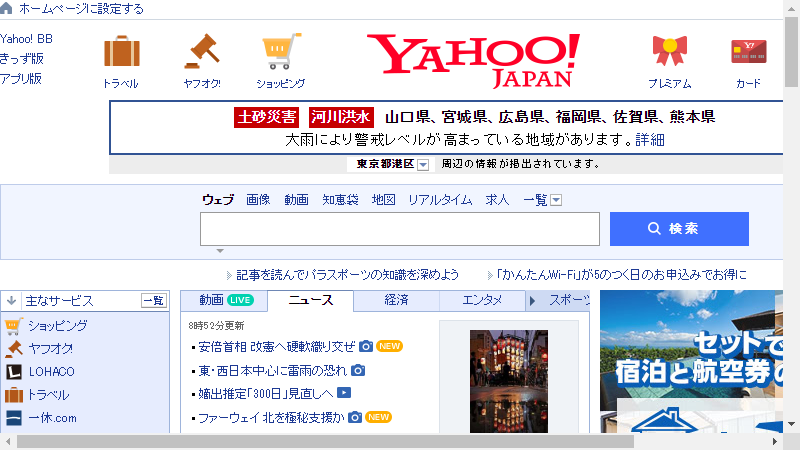The image size is (800, 450).
Task: Click the Yahoo! JAPAN logo
Action: tap(473, 60)
